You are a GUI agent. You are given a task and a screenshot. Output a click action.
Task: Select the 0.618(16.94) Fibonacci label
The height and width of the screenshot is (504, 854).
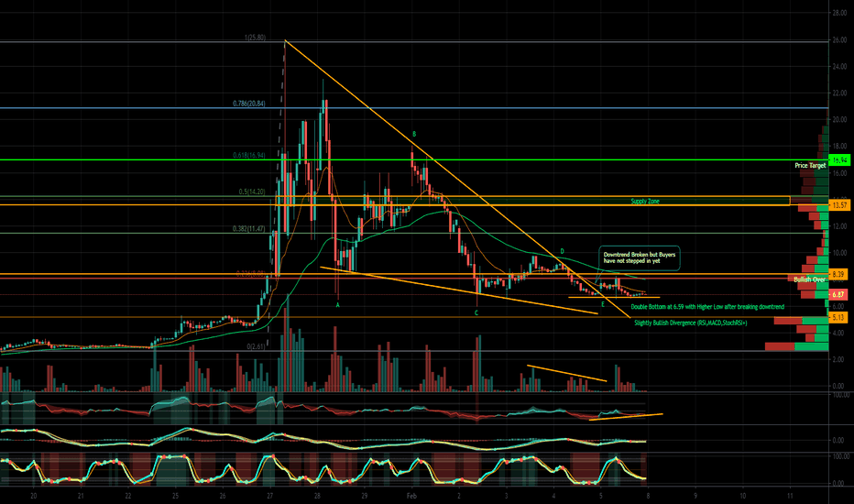(x=249, y=155)
